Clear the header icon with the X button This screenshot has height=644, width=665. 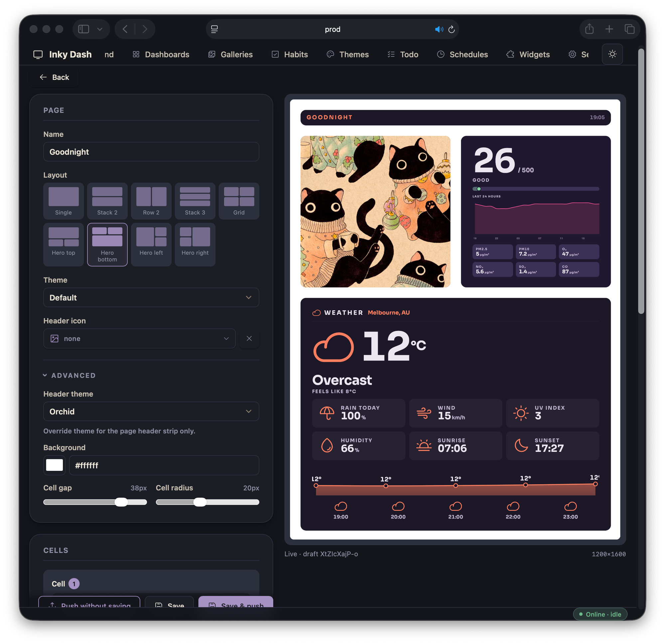(x=249, y=338)
